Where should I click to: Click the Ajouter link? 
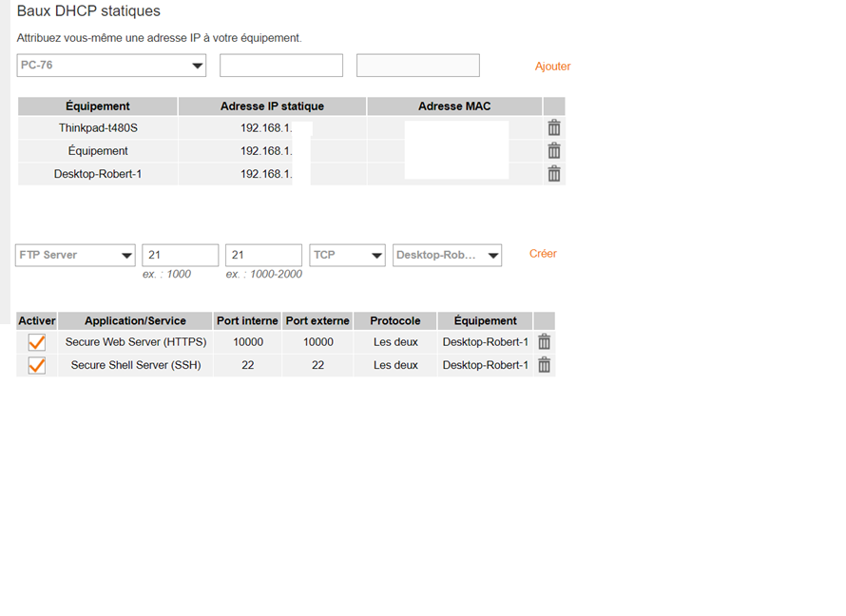point(552,67)
